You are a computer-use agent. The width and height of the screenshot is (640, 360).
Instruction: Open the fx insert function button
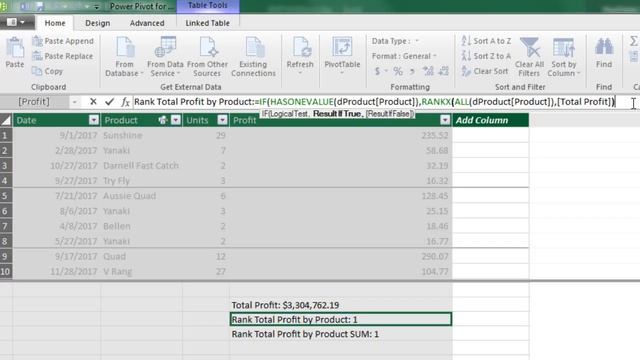pos(125,102)
